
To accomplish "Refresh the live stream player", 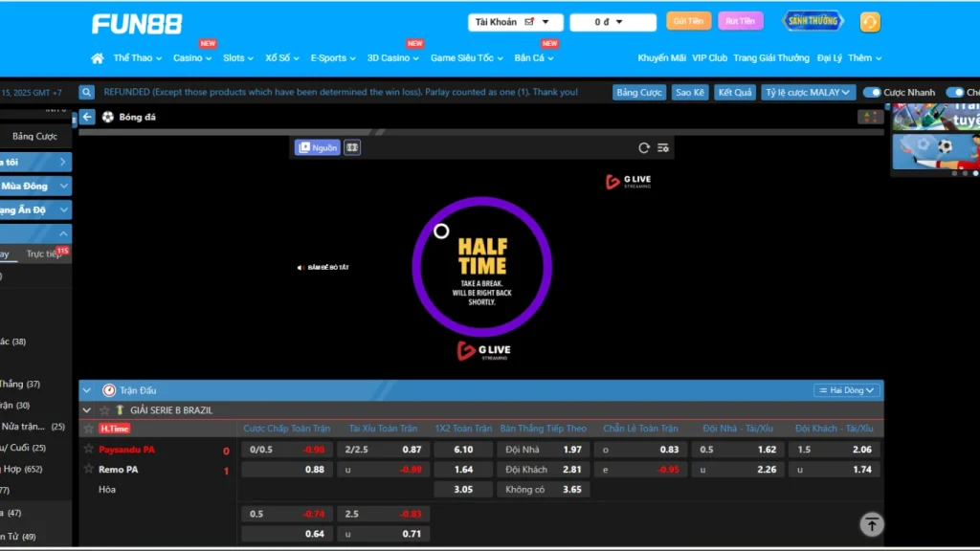I will [644, 148].
